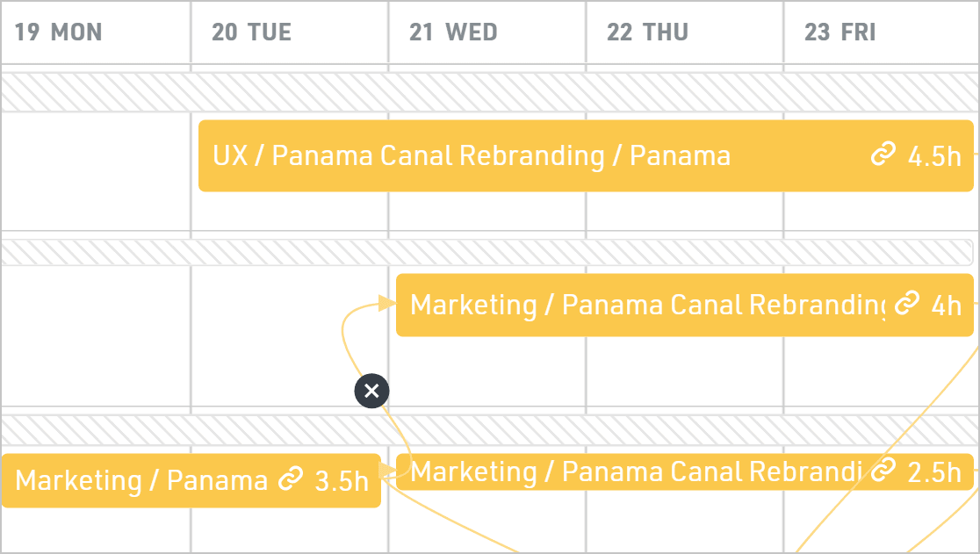Select the 19 MON day header
The height and width of the screenshot is (554, 980).
[x=59, y=32]
